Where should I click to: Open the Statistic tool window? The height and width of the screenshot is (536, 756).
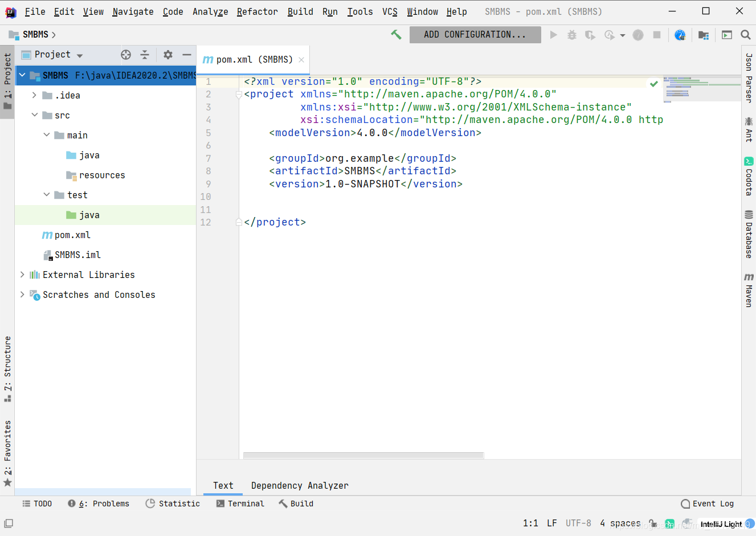[x=173, y=504]
